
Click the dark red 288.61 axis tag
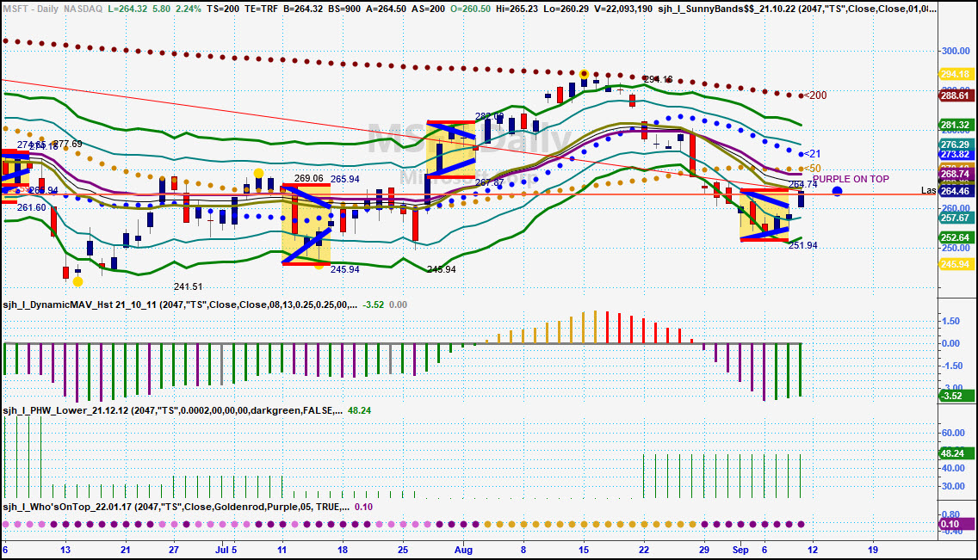tap(955, 95)
